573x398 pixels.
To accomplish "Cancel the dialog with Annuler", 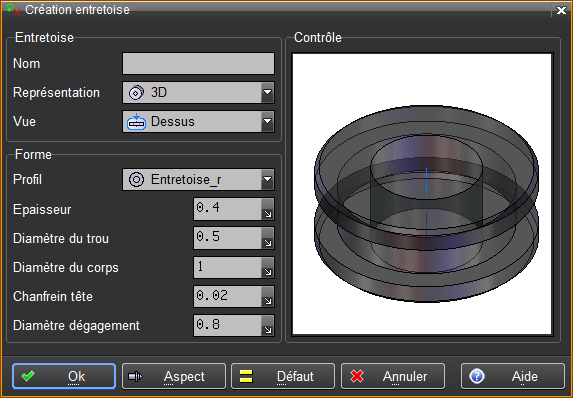I will click(x=393, y=376).
